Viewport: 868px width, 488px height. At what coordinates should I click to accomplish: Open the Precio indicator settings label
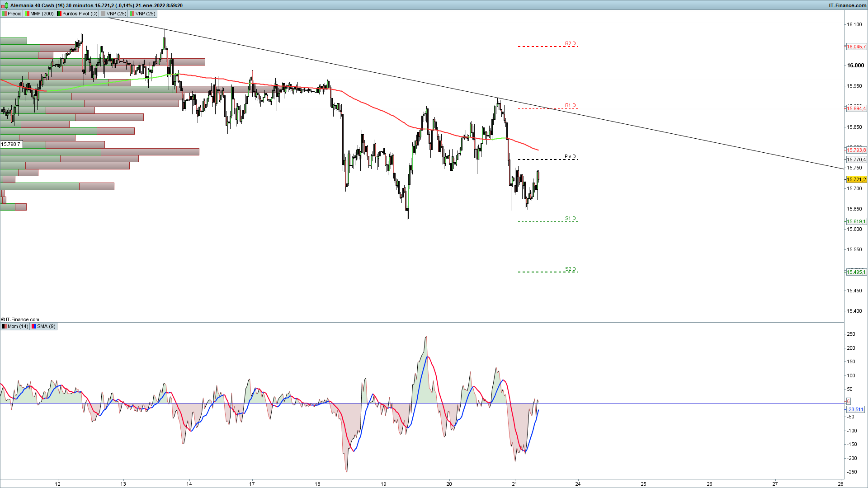pos(12,14)
